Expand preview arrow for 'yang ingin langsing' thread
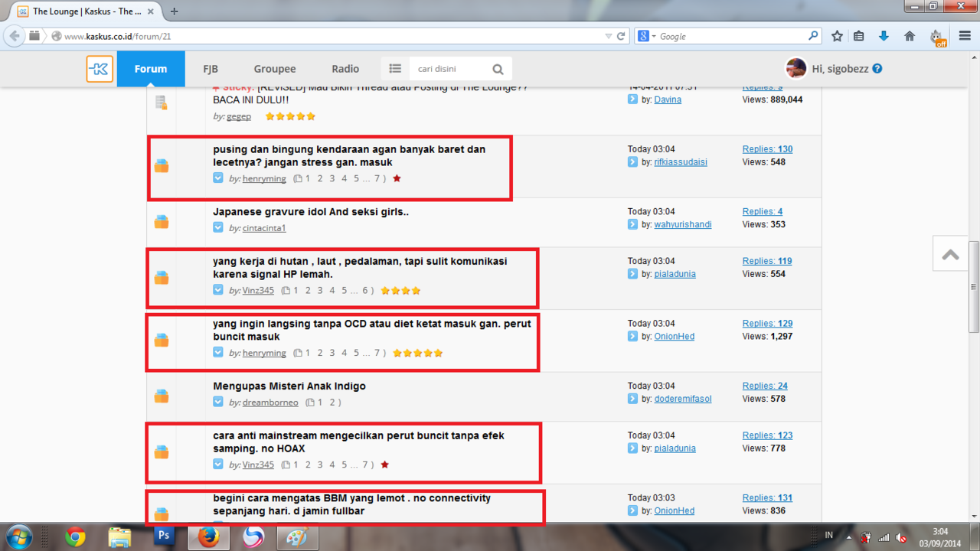The width and height of the screenshot is (980, 551). tap(218, 353)
